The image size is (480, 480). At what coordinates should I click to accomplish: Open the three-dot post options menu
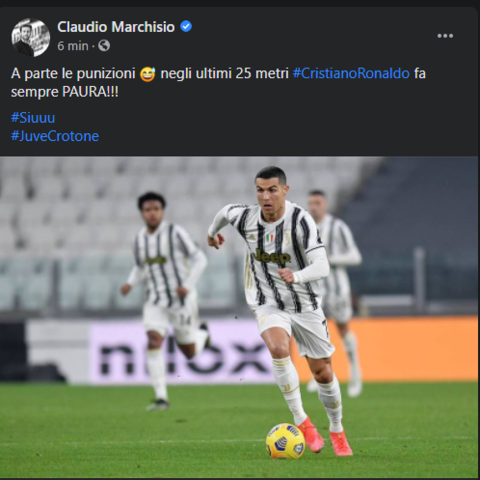(x=445, y=36)
